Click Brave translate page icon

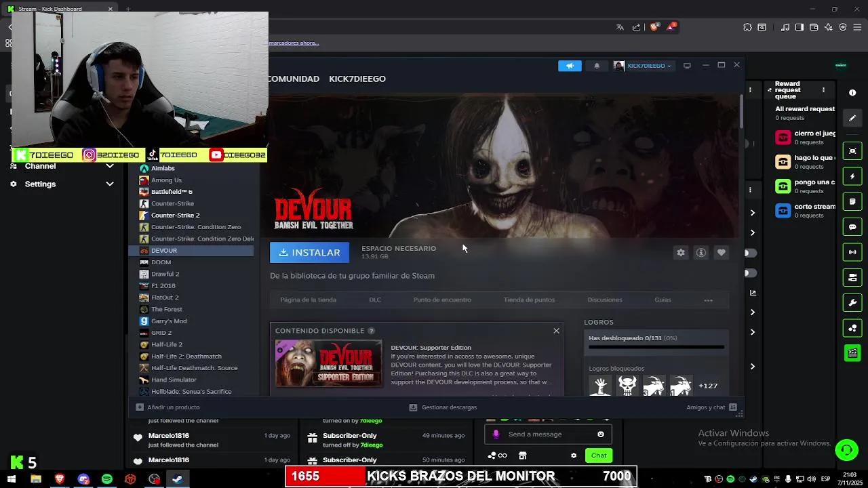point(620,27)
